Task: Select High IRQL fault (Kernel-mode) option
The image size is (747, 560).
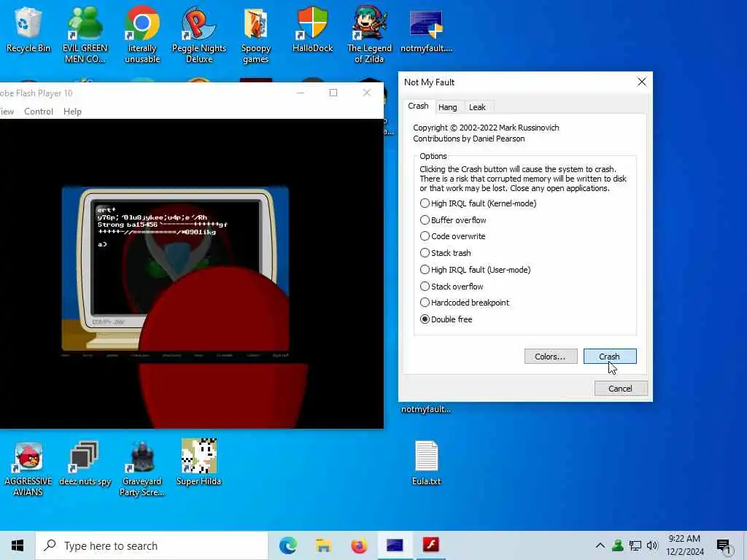Action: (479, 203)
